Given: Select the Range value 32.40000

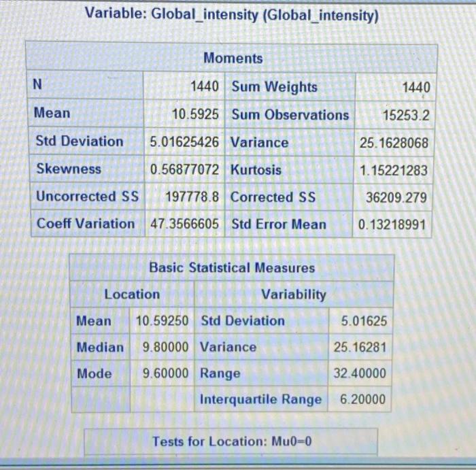Looking at the screenshot, I should click(360, 373).
